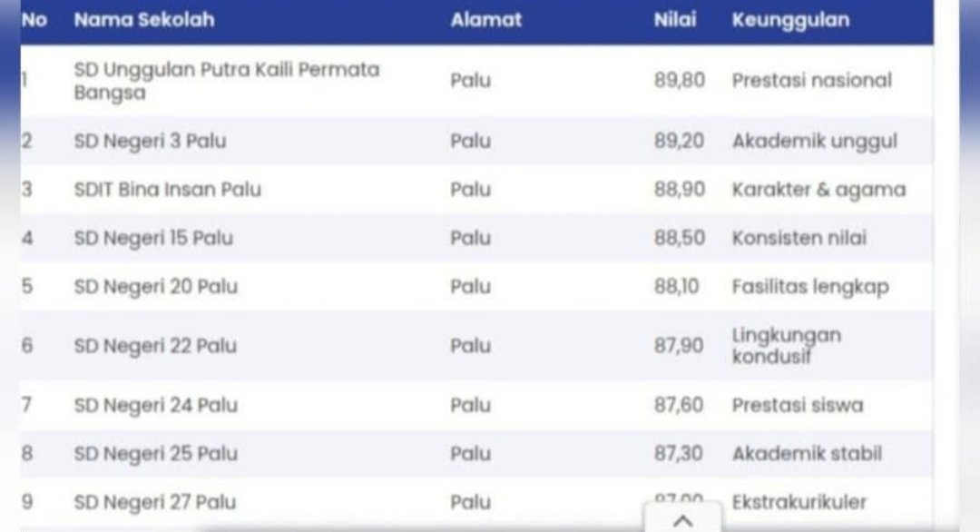Select the "Nilai" column header

pos(675,20)
